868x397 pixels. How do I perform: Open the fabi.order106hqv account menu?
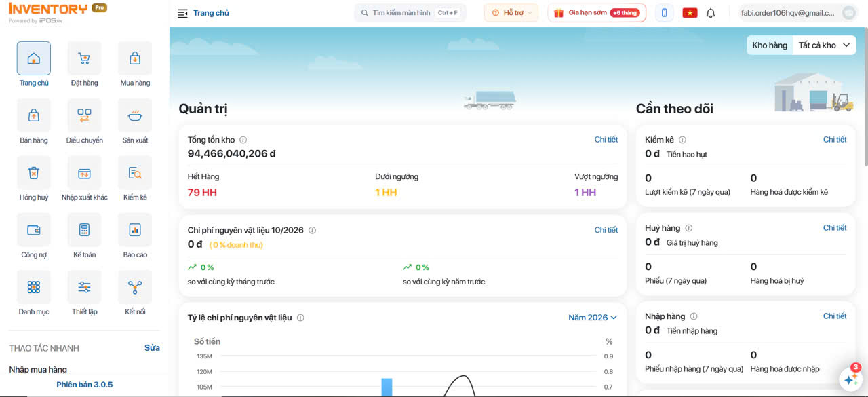[x=797, y=13]
